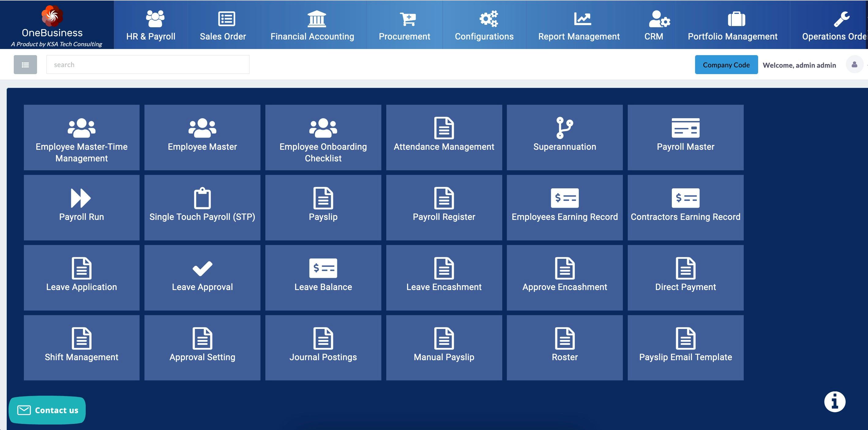Focus the search input field
This screenshot has height=430, width=868.
148,65
